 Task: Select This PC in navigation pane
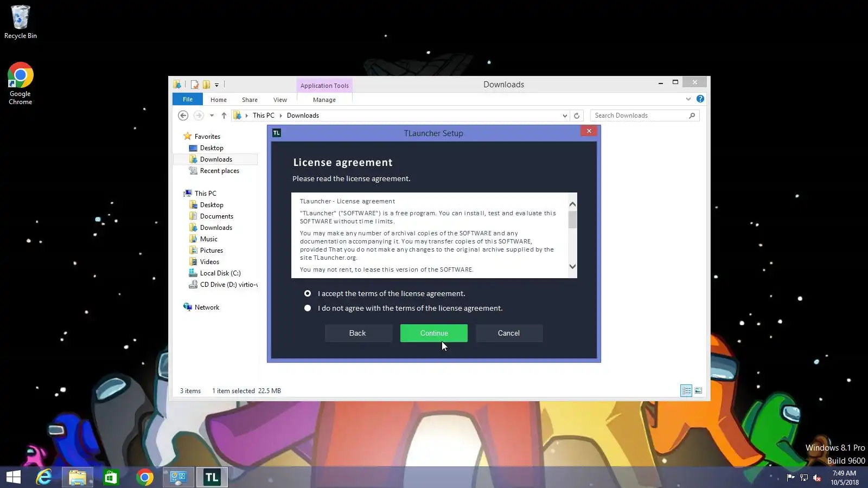(x=205, y=194)
